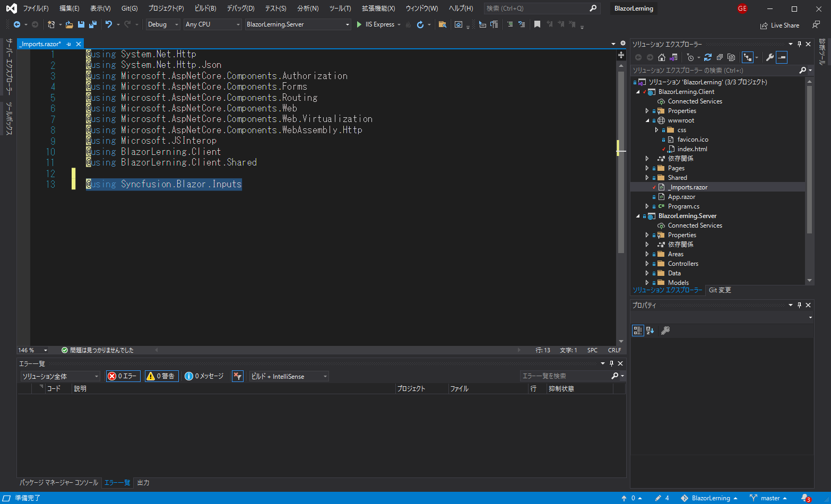The height and width of the screenshot is (504, 831).
Task: Open the ビルド + IntelliSense dropdown
Action: pyautogui.click(x=289, y=376)
